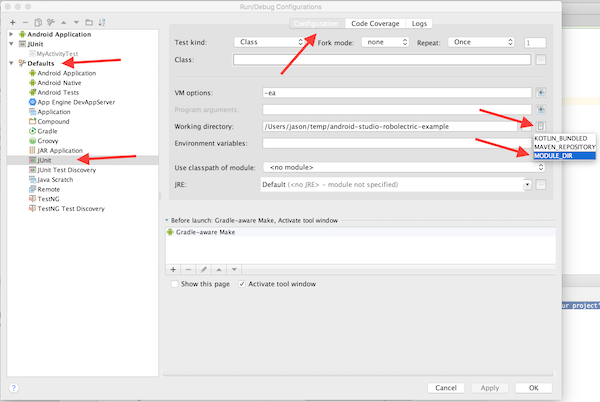The image size is (600, 402).
Task: Browse JRE with ellipsis button
Action: click(541, 185)
